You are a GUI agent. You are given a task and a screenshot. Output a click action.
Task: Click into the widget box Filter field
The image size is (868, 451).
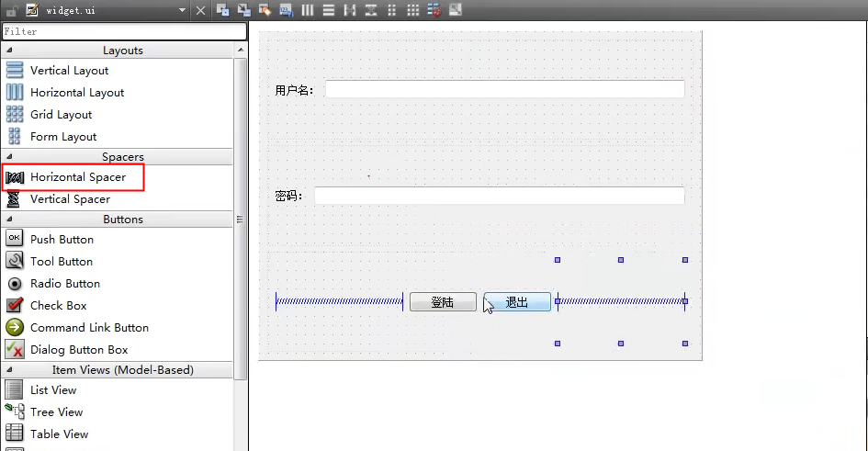coord(124,31)
